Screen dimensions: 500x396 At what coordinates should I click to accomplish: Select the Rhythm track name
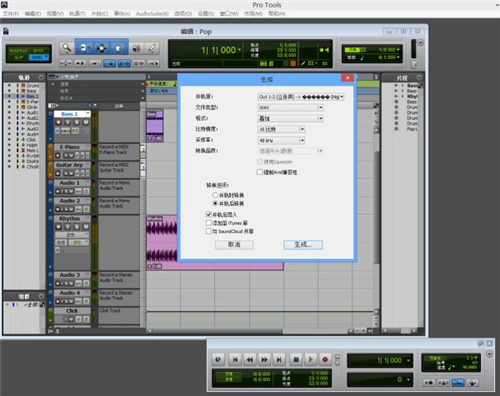70,219
